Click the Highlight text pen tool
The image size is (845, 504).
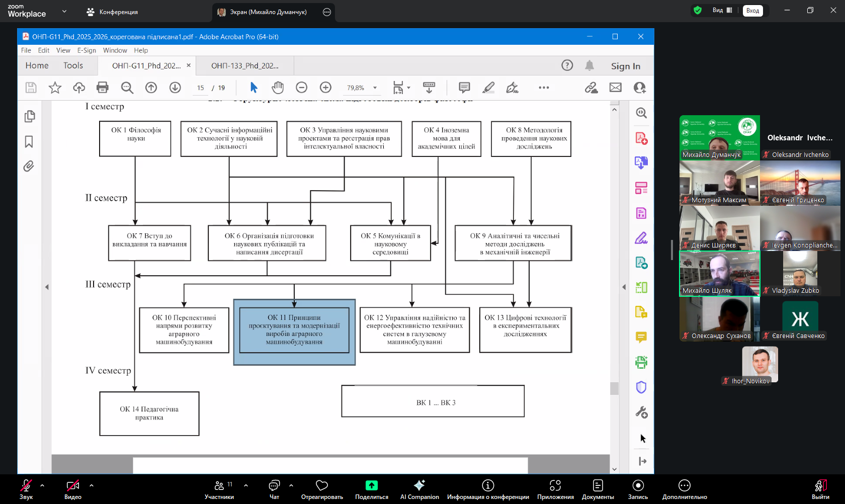pyautogui.click(x=488, y=88)
